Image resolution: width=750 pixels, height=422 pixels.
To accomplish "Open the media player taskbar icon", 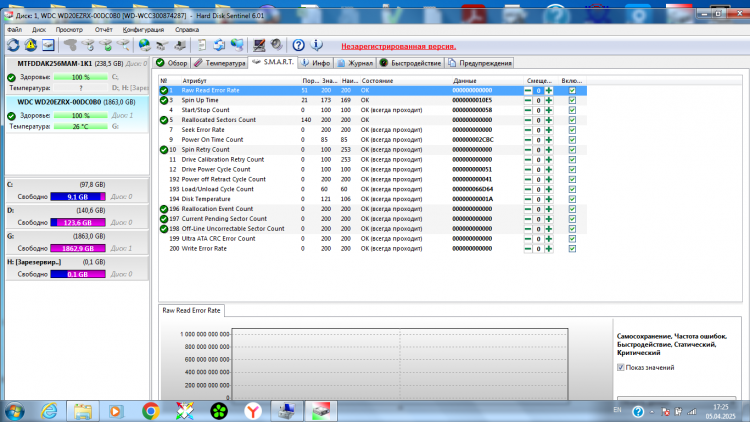I will (115, 411).
